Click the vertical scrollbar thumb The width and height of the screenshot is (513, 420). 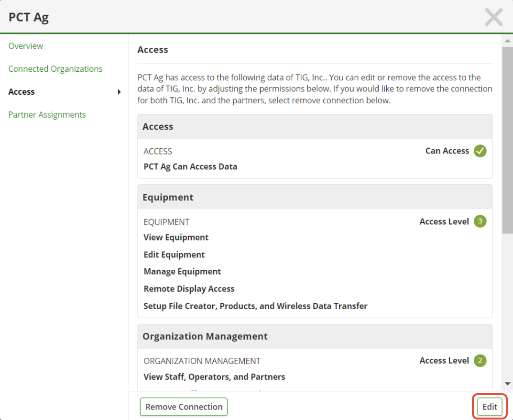pos(507,140)
